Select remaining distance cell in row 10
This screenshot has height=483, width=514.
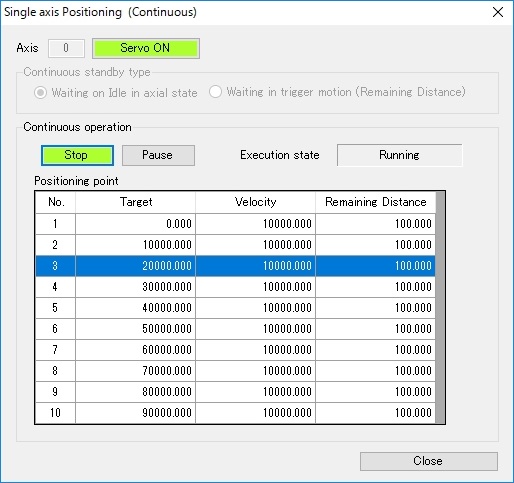click(376, 413)
